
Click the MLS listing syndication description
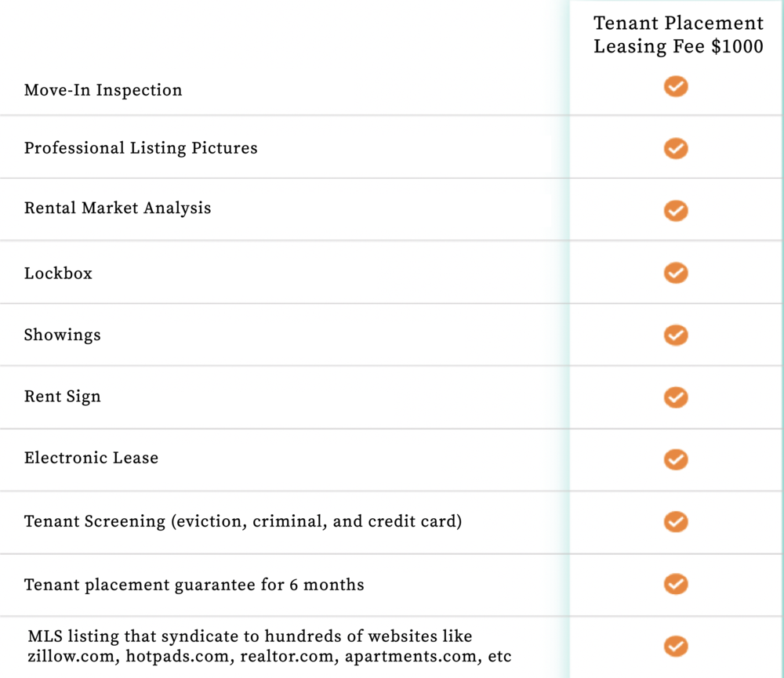pos(270,646)
